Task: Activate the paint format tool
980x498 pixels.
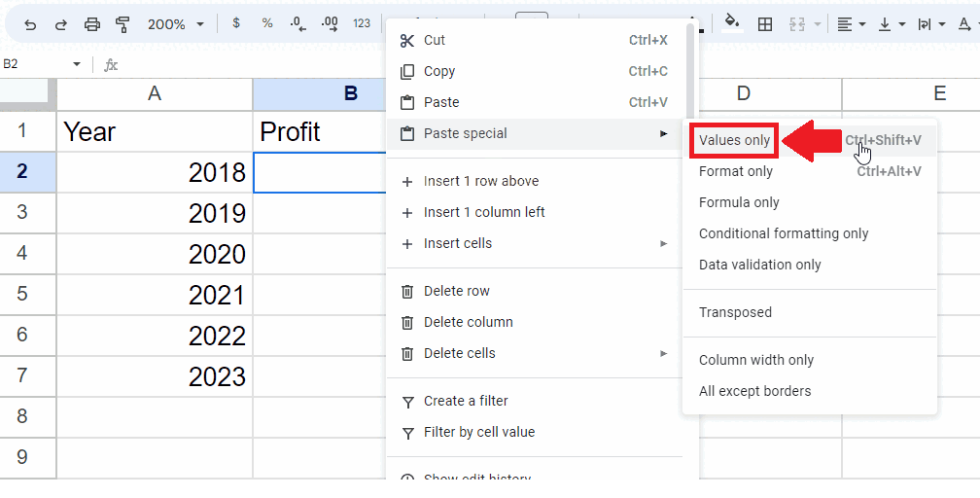Action: click(122, 24)
